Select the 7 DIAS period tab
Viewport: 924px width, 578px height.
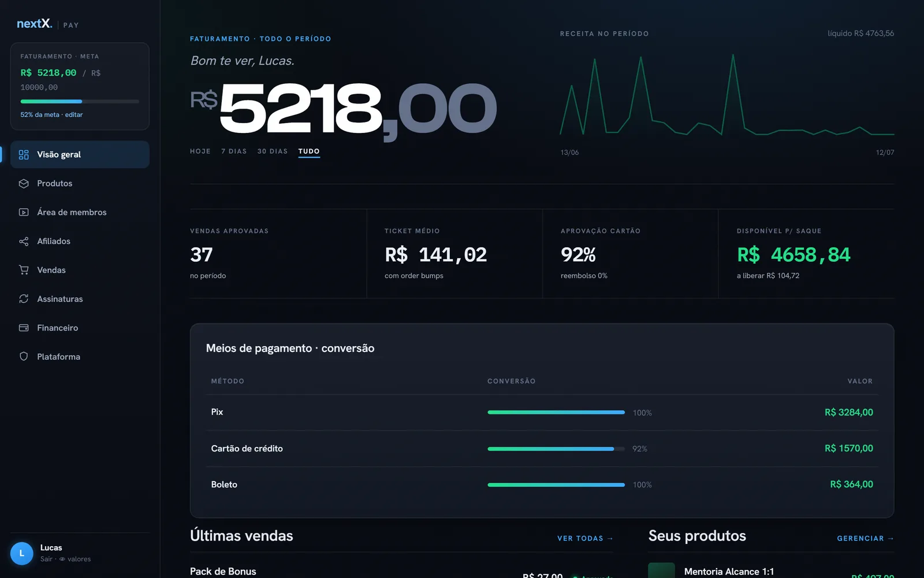click(234, 151)
